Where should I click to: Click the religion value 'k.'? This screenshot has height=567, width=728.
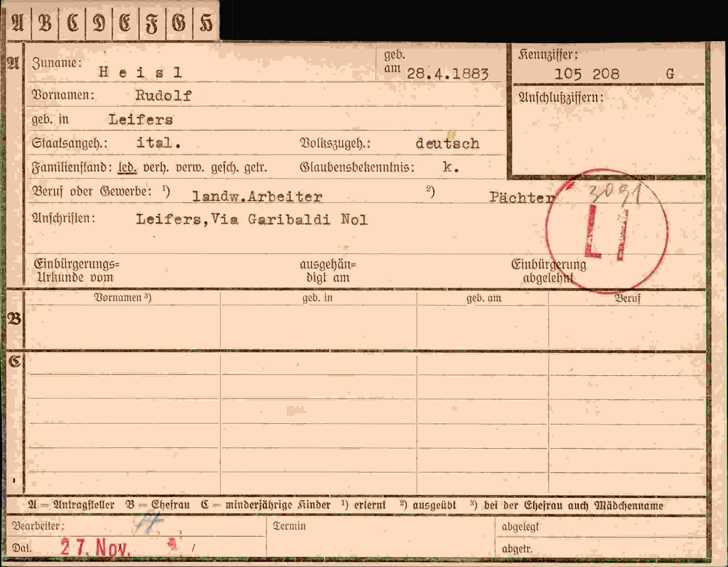451,167
